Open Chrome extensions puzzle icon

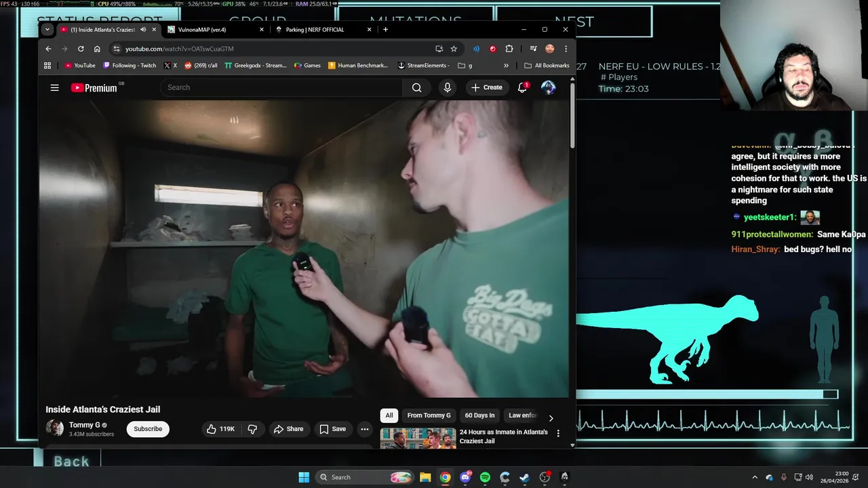coord(509,49)
